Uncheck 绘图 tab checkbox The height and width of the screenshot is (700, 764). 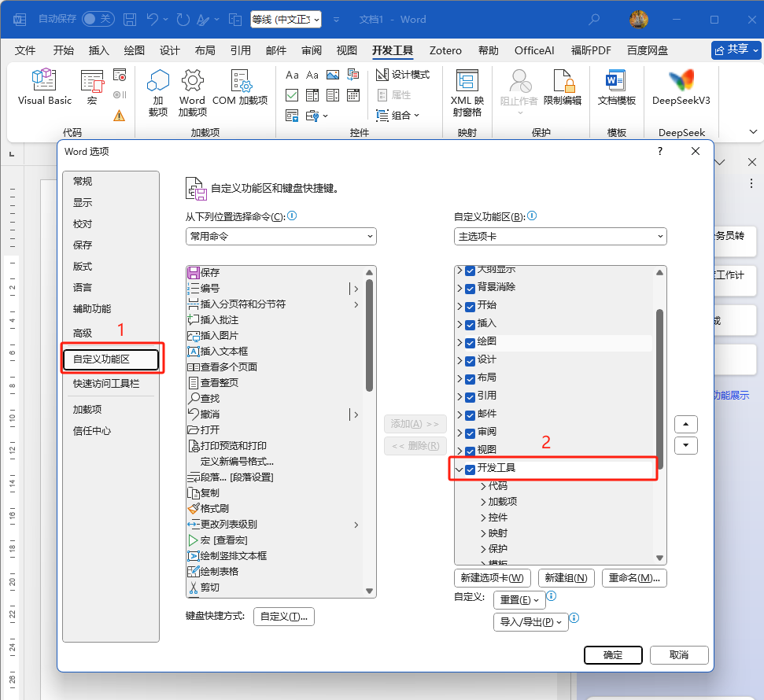tap(471, 343)
